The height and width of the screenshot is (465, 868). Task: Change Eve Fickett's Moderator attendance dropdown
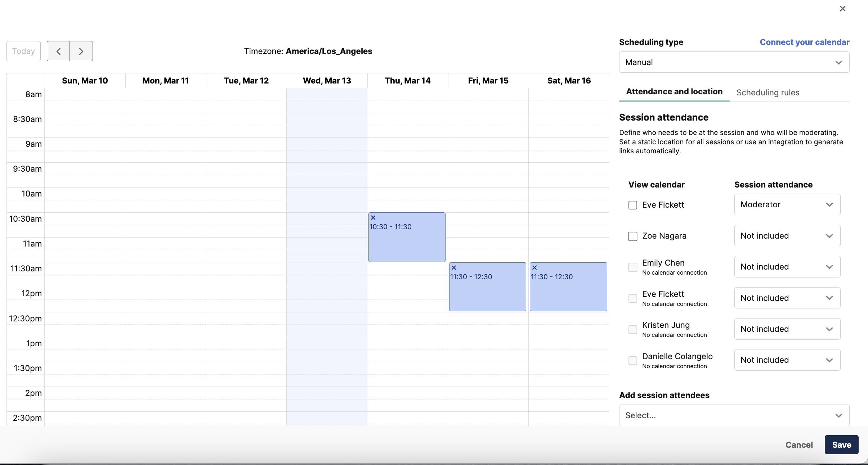coord(787,204)
